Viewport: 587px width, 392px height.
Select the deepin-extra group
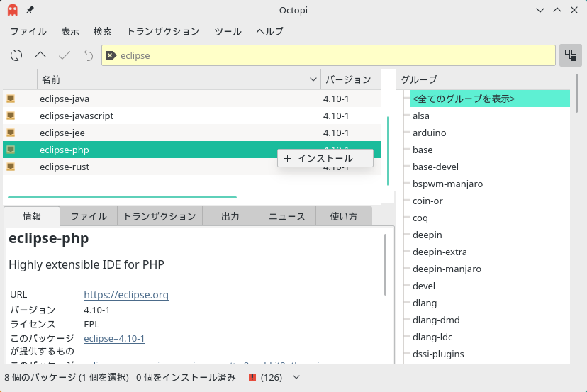pos(440,252)
